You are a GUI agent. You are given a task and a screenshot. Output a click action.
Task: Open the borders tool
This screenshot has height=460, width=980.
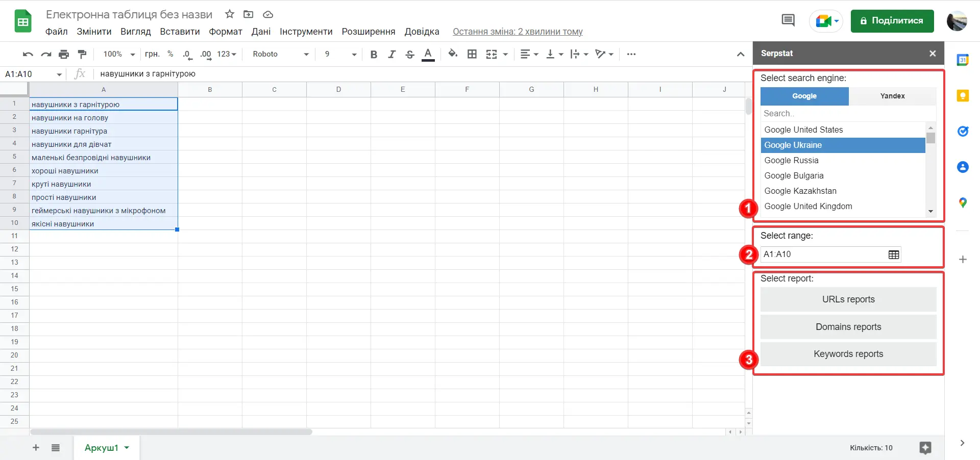pyautogui.click(x=472, y=54)
